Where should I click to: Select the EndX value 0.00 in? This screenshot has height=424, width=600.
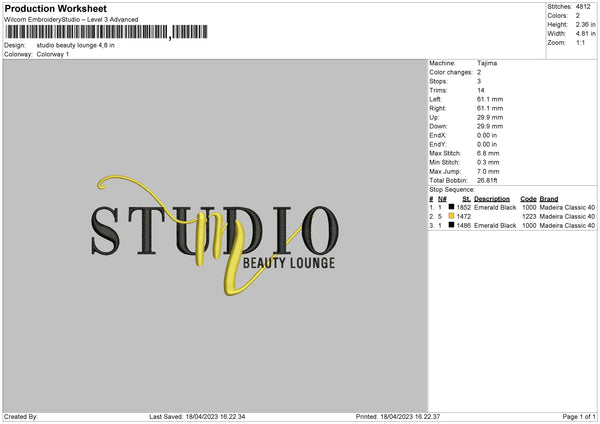(x=487, y=135)
